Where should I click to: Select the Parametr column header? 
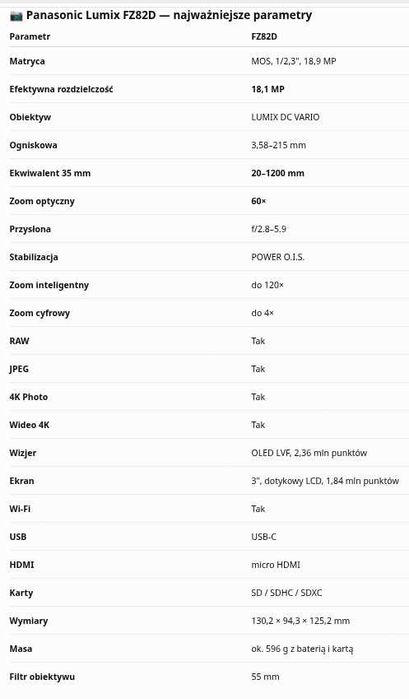(x=29, y=37)
